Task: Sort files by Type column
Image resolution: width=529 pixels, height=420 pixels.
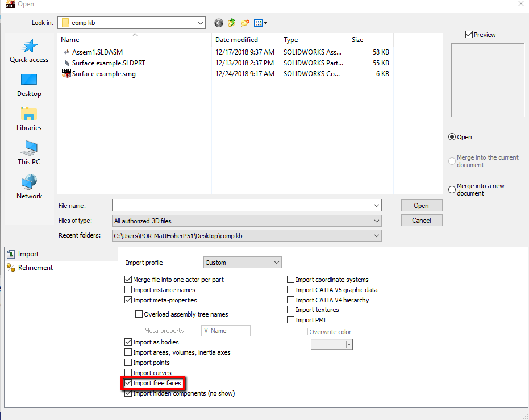Action: tap(314, 39)
